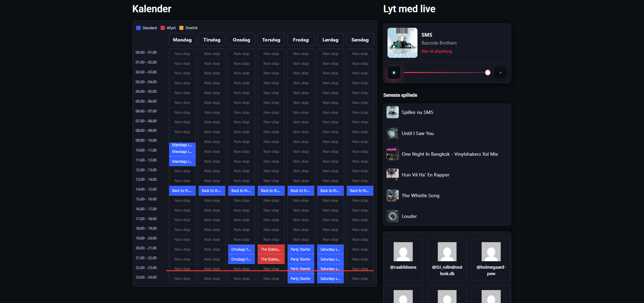Screen dimensions: 644x303
Task: Open The Dokto... show Thursday at 20.00
Action: [271, 249]
